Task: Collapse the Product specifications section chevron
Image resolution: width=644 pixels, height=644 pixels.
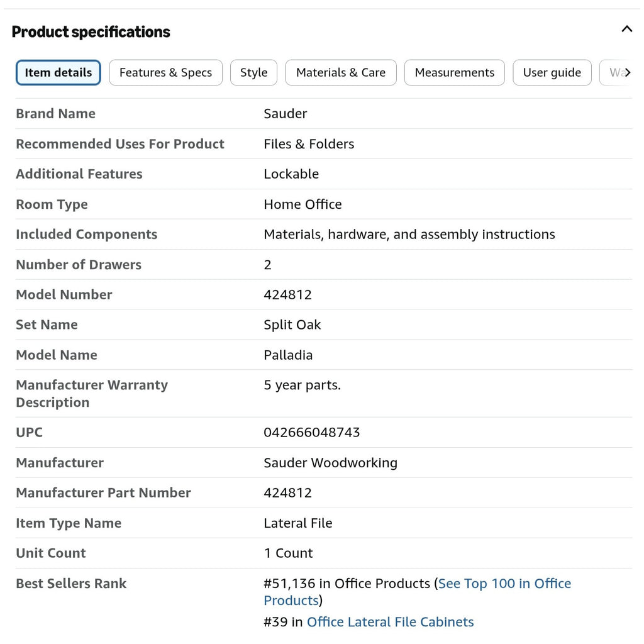Action: coord(627,29)
